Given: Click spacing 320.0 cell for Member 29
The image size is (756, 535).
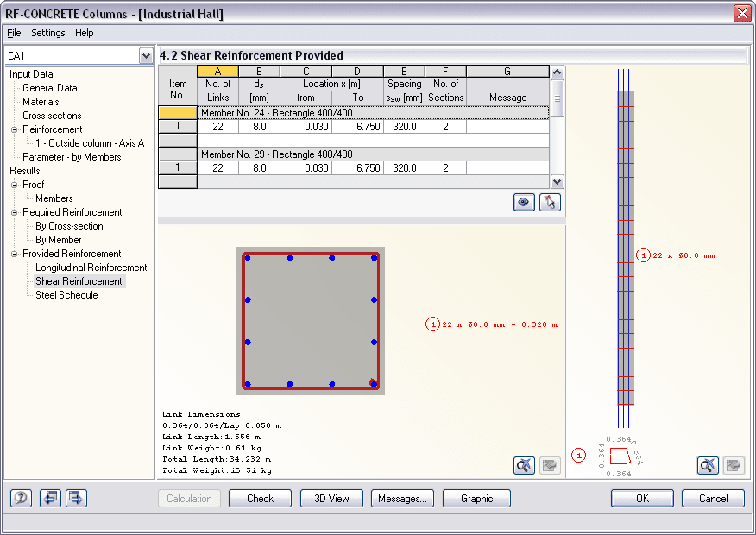Looking at the screenshot, I should [x=404, y=168].
